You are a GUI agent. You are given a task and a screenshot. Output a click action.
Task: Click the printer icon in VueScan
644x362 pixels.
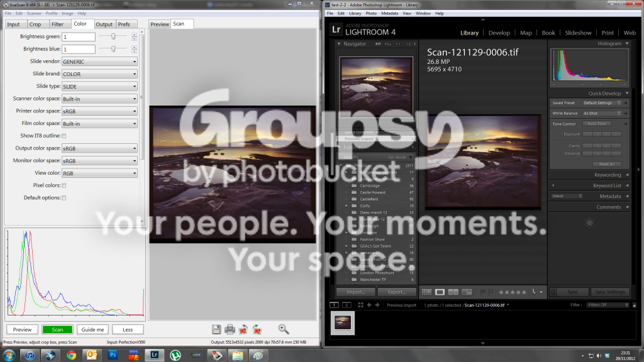click(x=230, y=329)
